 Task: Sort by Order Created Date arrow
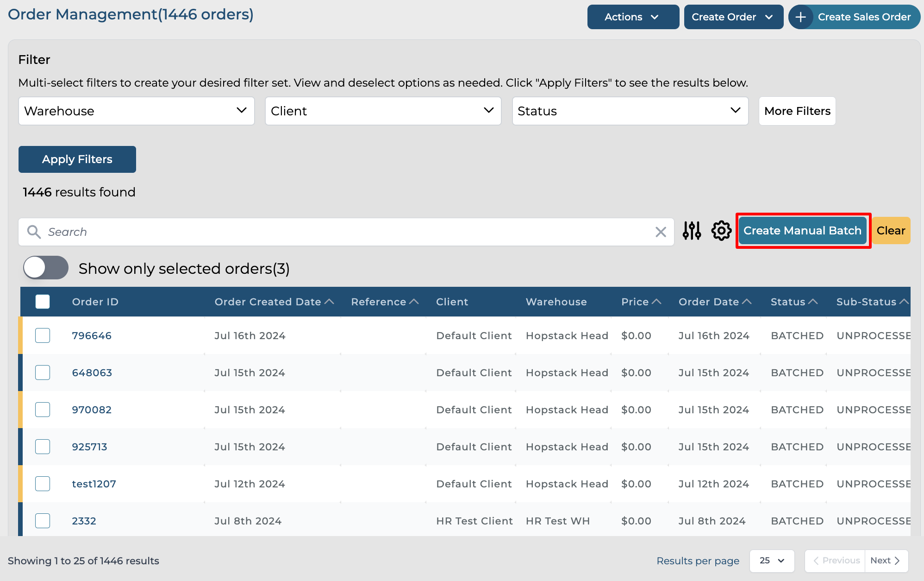point(329,302)
